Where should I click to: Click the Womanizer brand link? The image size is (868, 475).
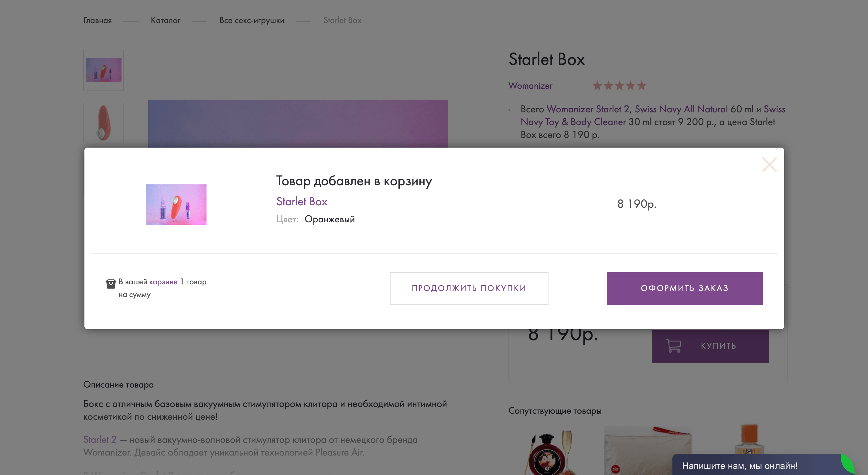530,85
